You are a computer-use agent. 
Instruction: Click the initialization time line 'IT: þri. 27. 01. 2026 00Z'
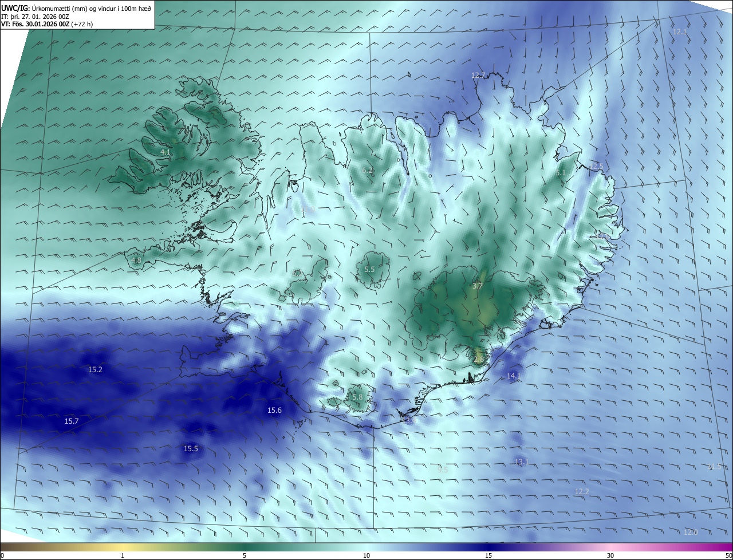(35, 17)
